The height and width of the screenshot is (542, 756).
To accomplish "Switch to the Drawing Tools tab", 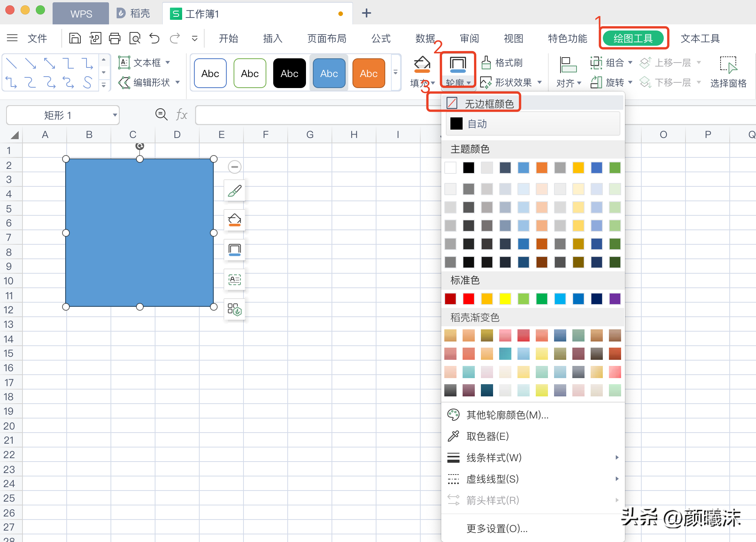I will (633, 38).
